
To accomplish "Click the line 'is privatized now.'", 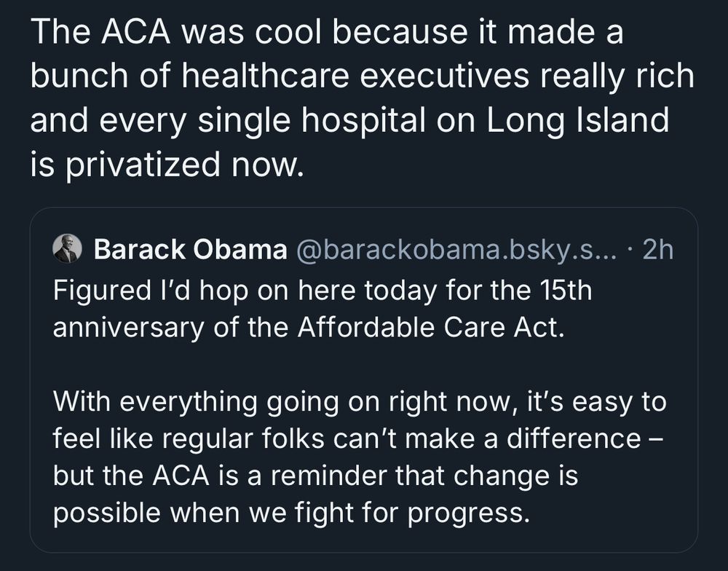I will [167, 164].
